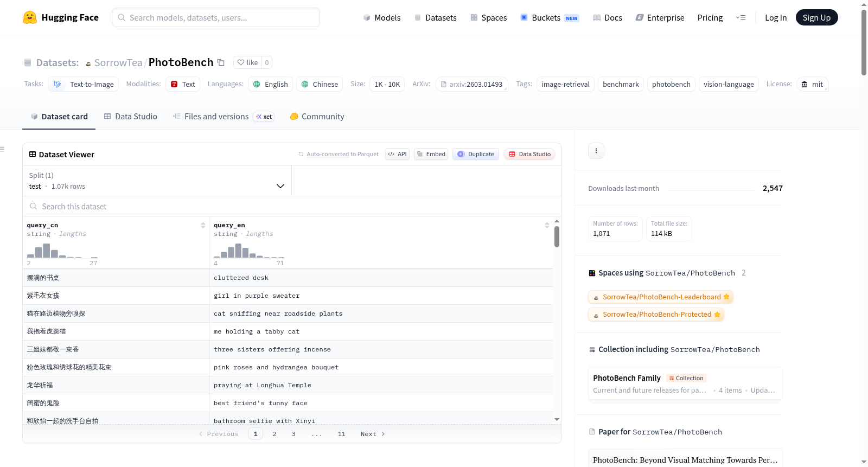This screenshot has width=868, height=467.
Task: Open Datasets in the top navigation
Action: tap(435, 18)
